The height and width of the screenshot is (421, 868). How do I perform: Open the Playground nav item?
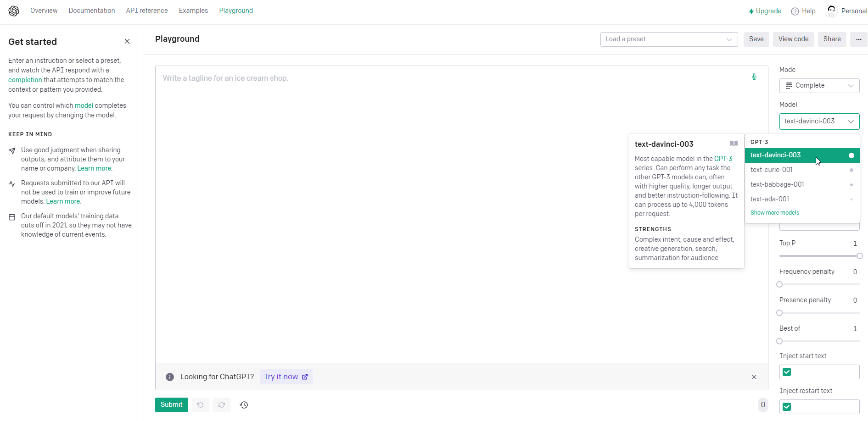pos(236,11)
